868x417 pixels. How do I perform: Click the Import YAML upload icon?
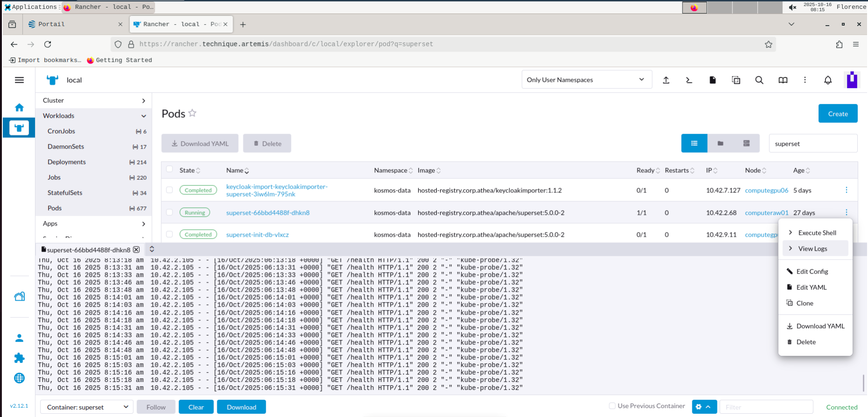(x=666, y=80)
